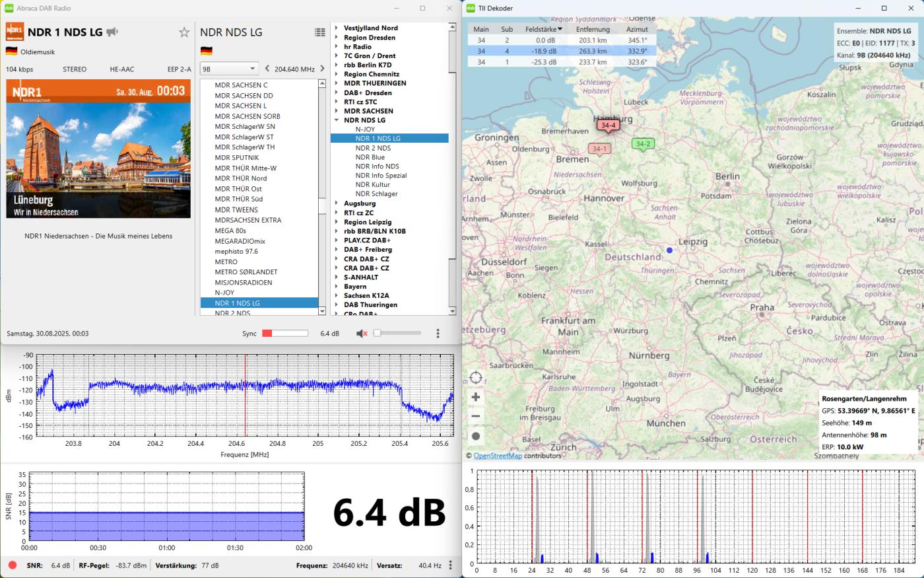
Task: Go to the previous channel with the left arrow
Action: tap(267, 69)
